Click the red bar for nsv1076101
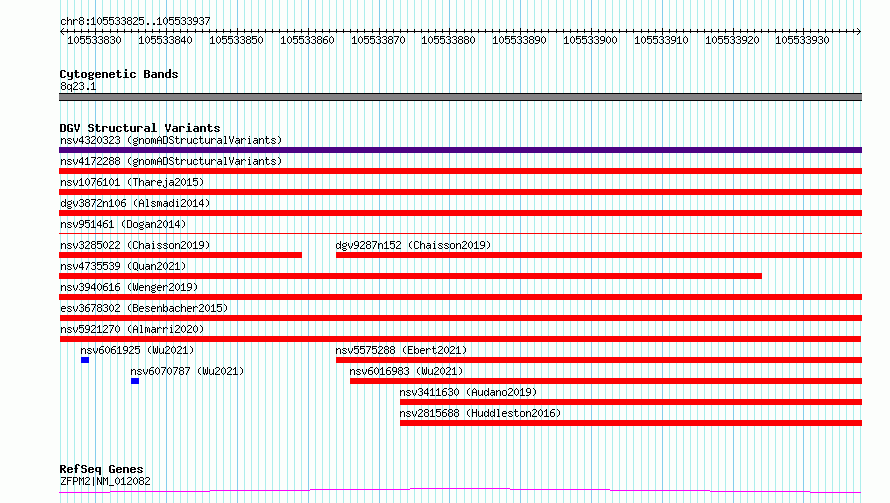This screenshot has width=890, height=503. pyautogui.click(x=460, y=192)
